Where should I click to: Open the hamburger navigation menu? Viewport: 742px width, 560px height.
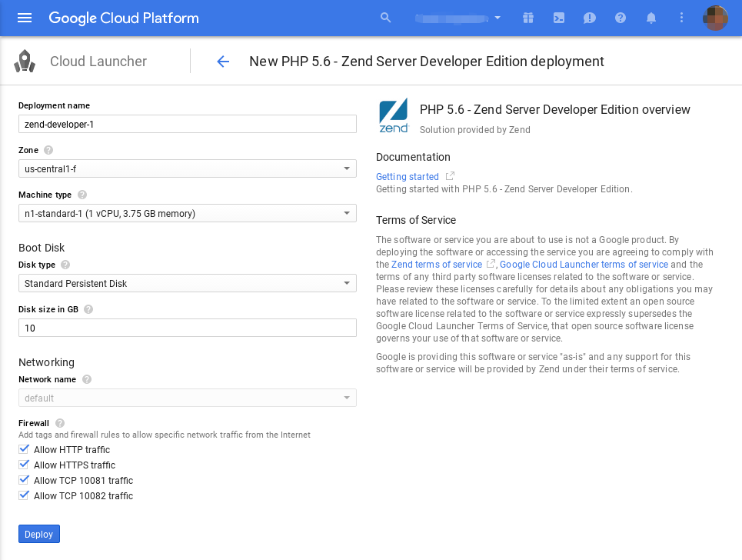pyautogui.click(x=25, y=18)
